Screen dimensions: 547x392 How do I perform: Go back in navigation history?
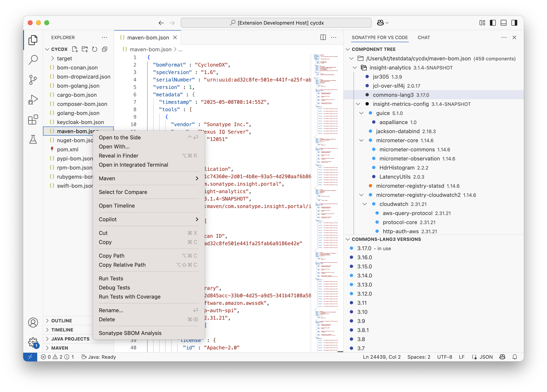(x=161, y=23)
